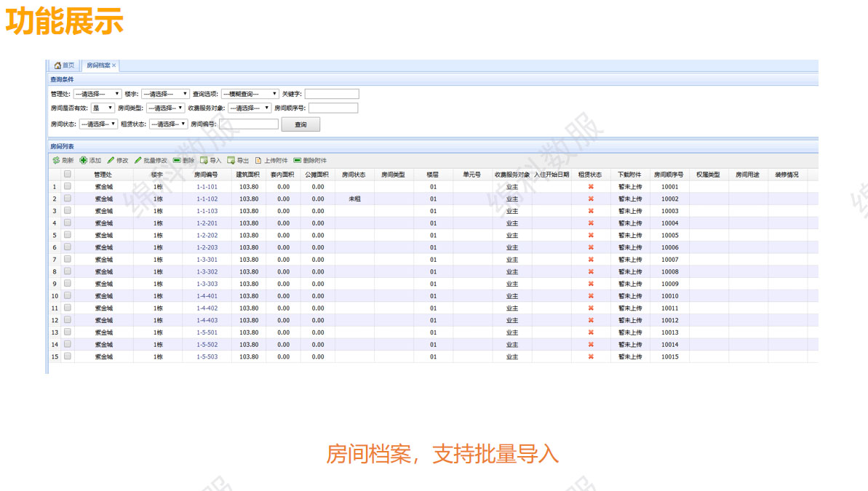Image resolution: width=868 pixels, height=491 pixels.
Task: Open the 收费服务对象 dropdown
Action: [x=249, y=108]
